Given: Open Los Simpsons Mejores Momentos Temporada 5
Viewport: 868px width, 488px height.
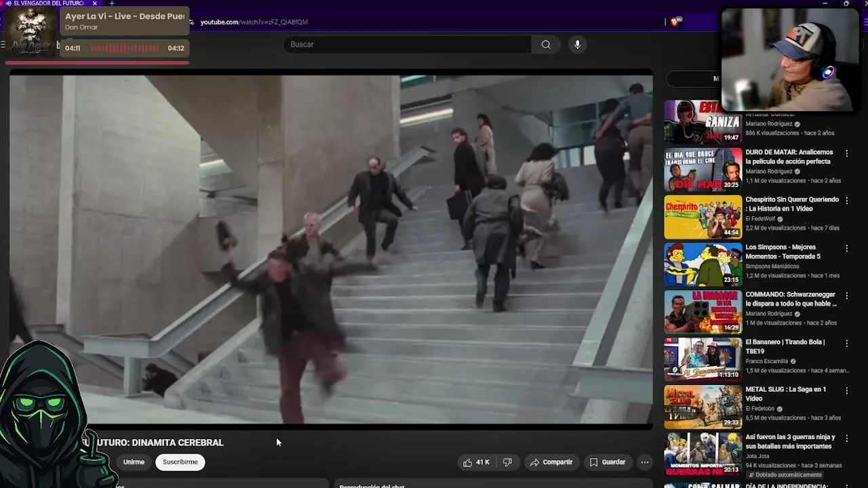Looking at the screenshot, I should (x=785, y=251).
